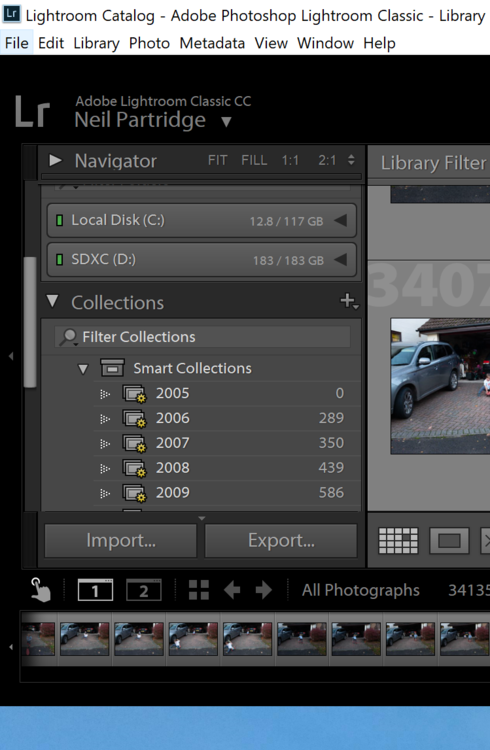The image size is (490, 750).
Task: Click SDXC (D:) green status indicator
Action: click(60, 260)
